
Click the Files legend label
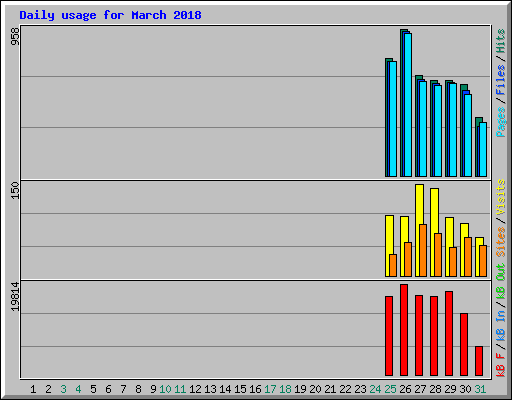point(501,79)
